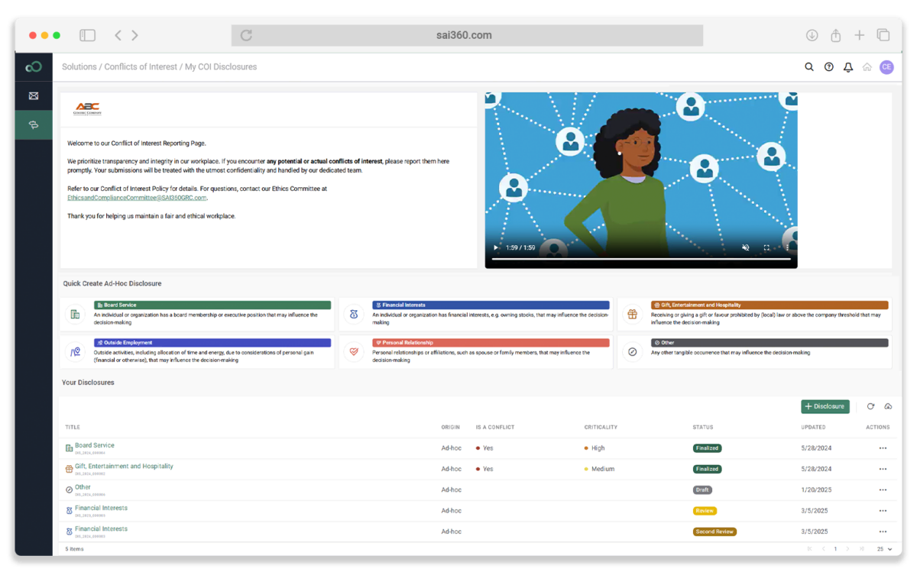Open messages from the sidebar envelope icon
The image size is (917, 588).
tap(33, 95)
